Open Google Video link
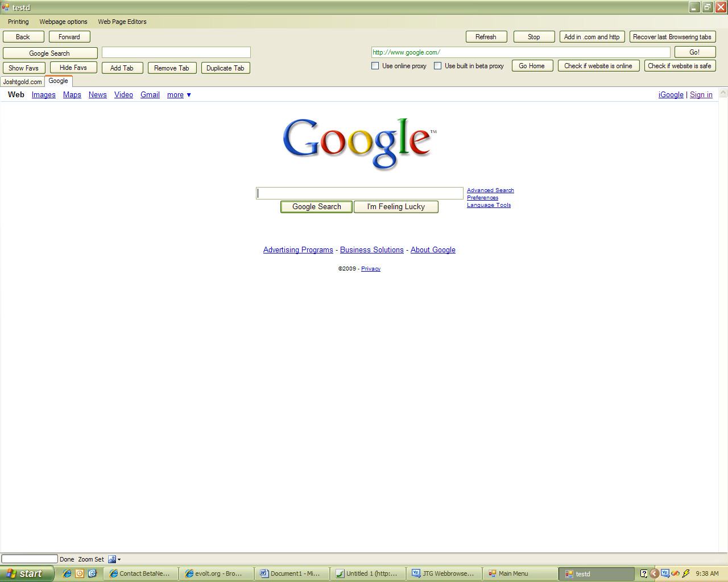This screenshot has width=728, height=582. point(123,95)
